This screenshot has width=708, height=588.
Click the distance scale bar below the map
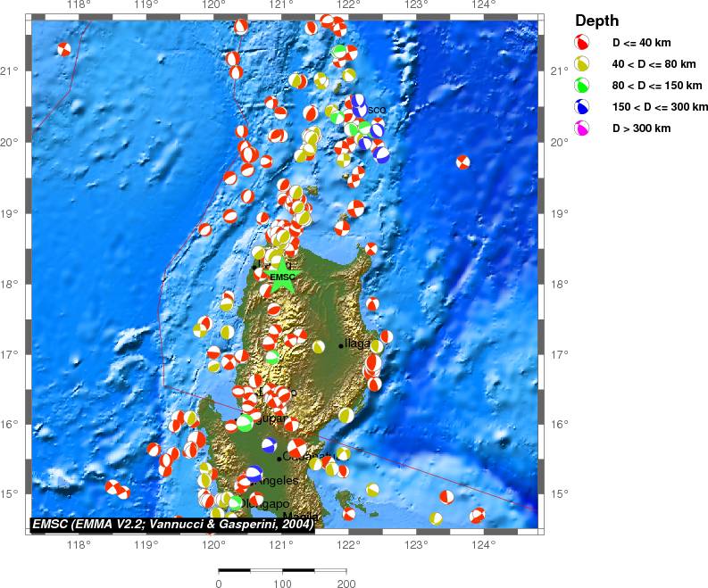pos(282,569)
